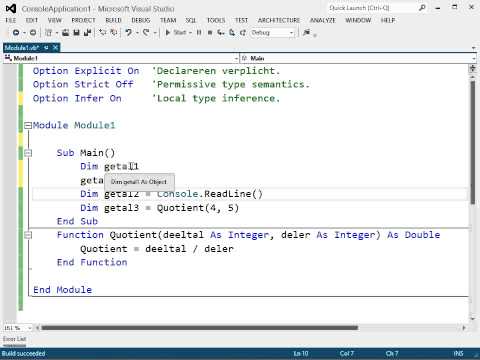Screen dimensions: 480x360
Task: Open the Navigate Backward history dropdown arrow
Action: (x=24, y=33)
